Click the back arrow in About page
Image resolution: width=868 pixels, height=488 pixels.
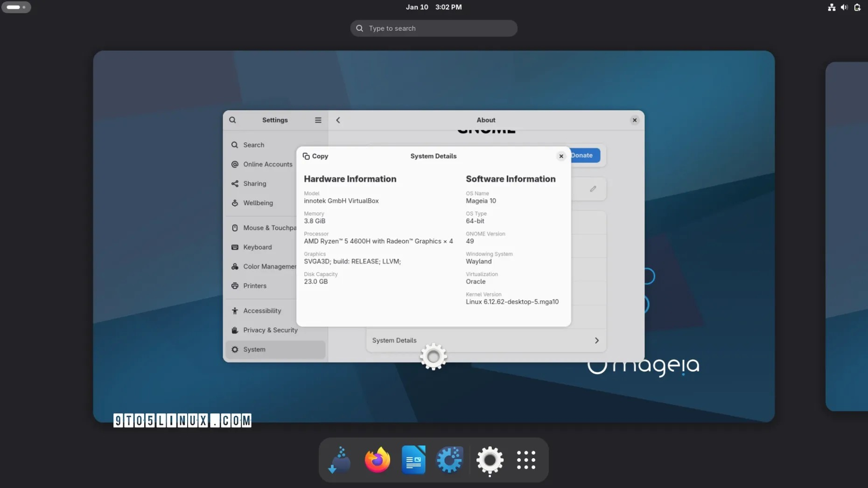(338, 120)
